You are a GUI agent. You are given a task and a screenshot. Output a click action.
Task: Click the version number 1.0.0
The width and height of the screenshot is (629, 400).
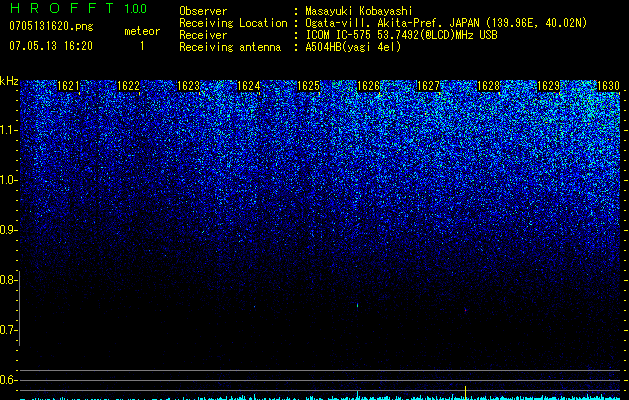(x=136, y=8)
